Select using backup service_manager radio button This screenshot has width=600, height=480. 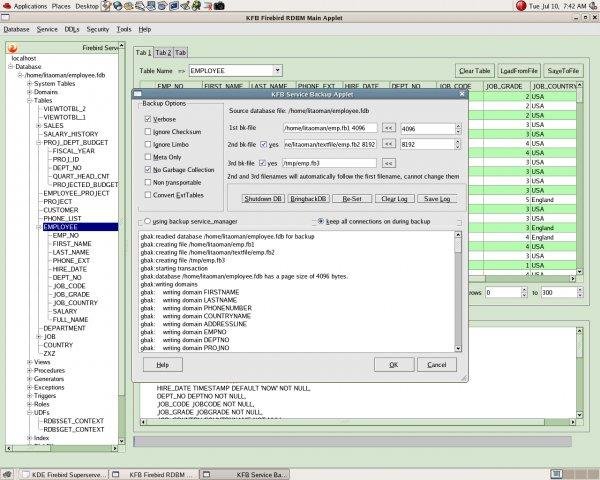coord(147,221)
